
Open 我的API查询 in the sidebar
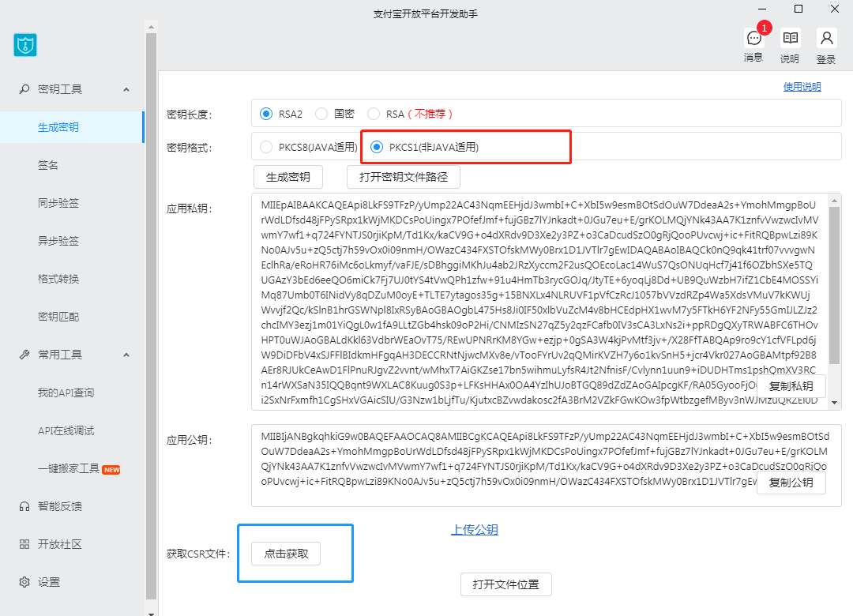66,393
